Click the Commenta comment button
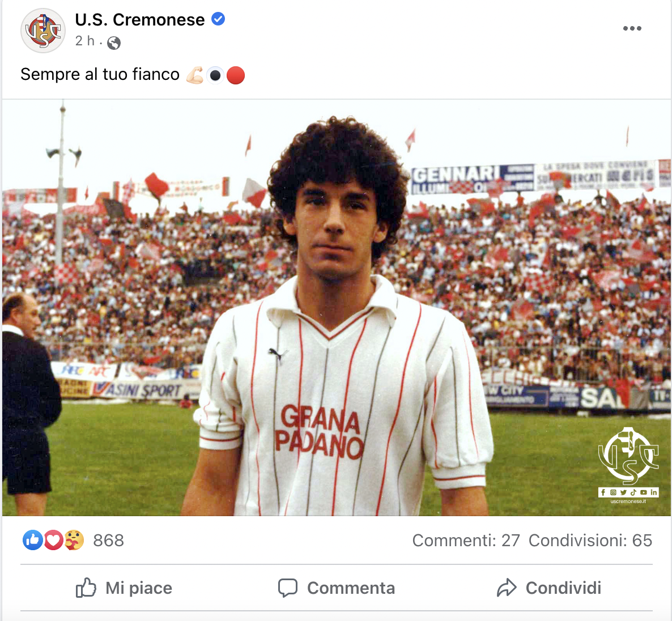Screen dimensions: 672x621 (x=337, y=588)
